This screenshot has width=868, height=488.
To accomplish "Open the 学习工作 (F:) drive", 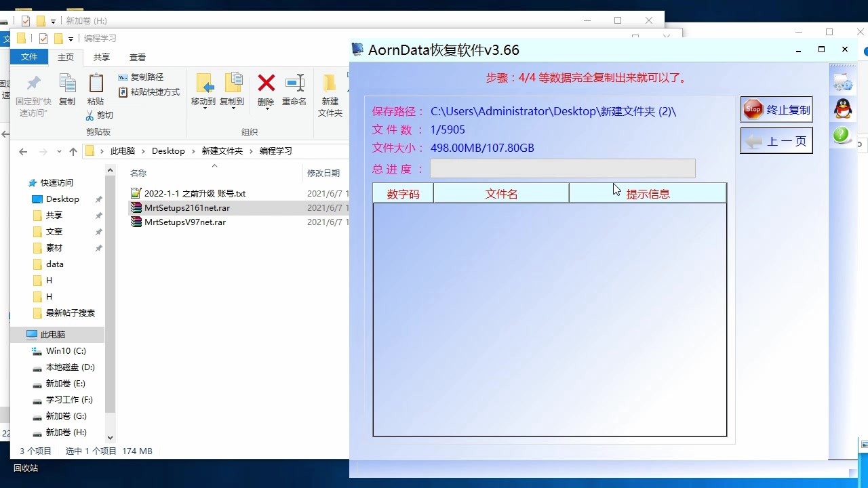I will [x=69, y=400].
